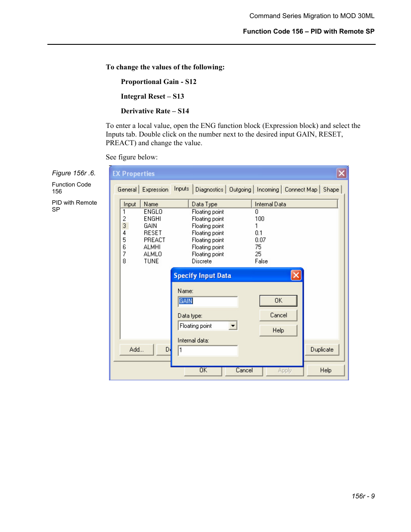Expand the Data type dropdown arrow
Image resolution: width=411 pixels, height=532 pixels.
tap(233, 326)
